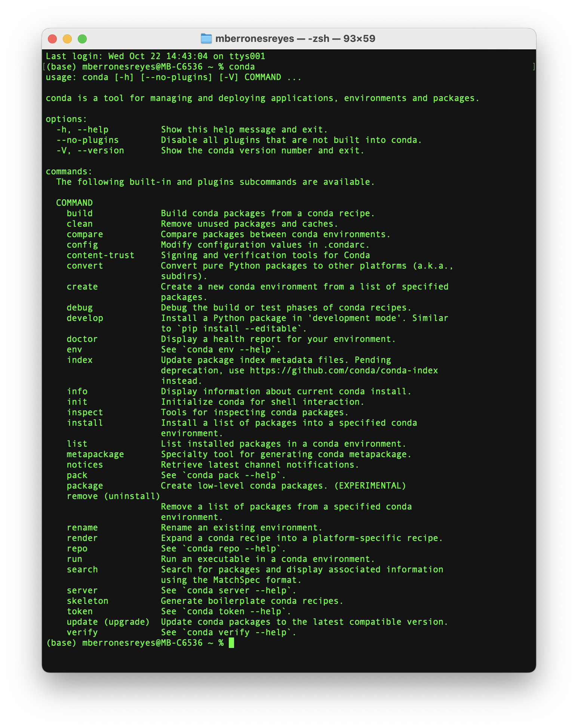The width and height of the screenshot is (578, 728).
Task: Select the '-V, --version' option text
Action: tap(91, 150)
